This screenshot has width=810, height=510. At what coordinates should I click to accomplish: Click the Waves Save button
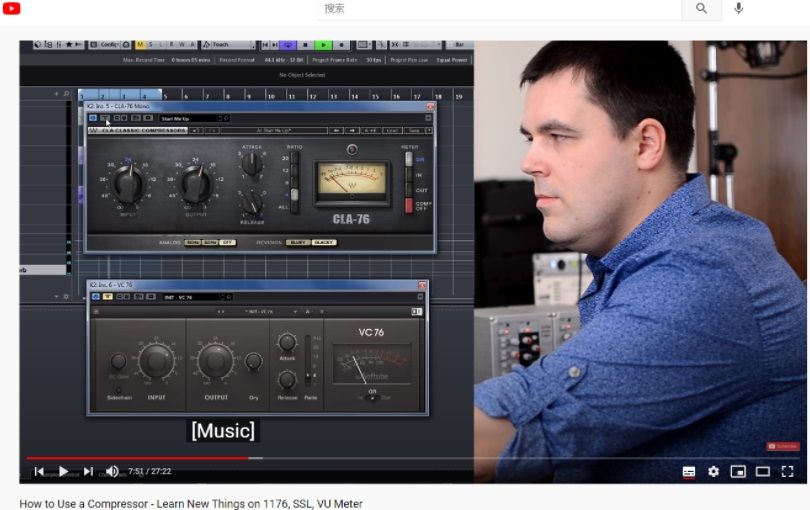point(413,131)
